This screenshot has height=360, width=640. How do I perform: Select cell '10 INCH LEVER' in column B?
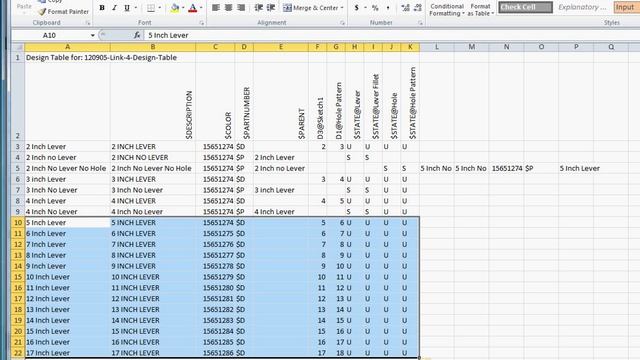click(153, 277)
